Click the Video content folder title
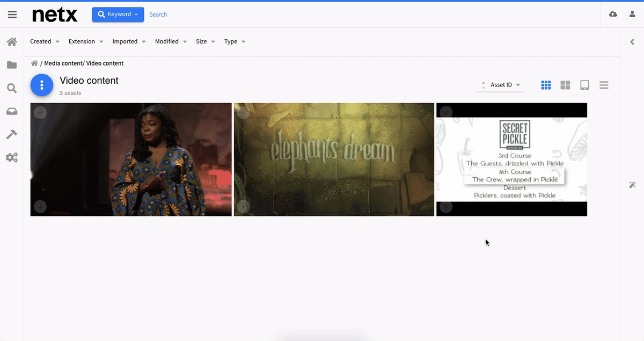This screenshot has width=644, height=341. 89,81
